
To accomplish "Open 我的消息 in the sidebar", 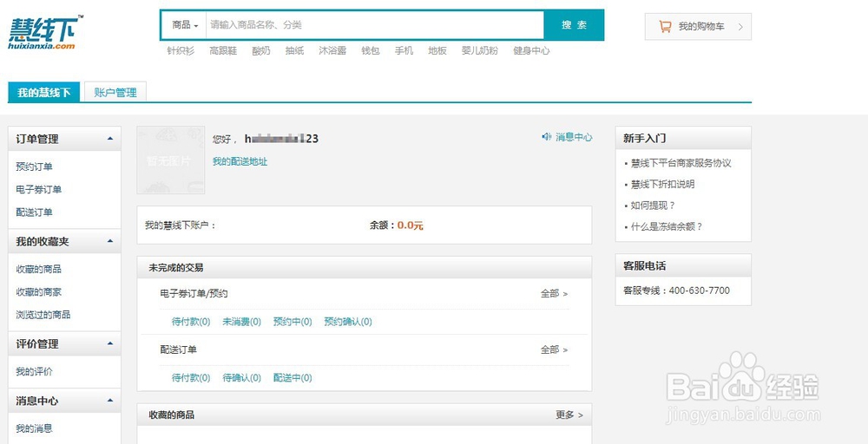I will click(x=35, y=428).
